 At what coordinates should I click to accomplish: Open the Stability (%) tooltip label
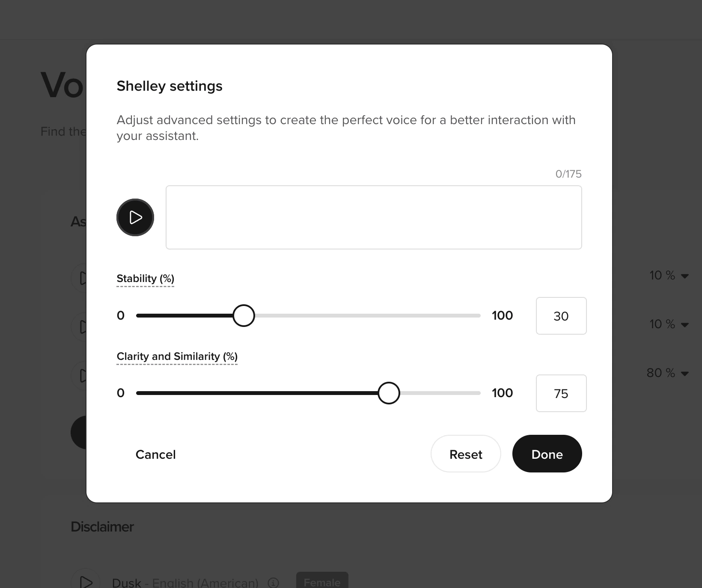pos(145,279)
